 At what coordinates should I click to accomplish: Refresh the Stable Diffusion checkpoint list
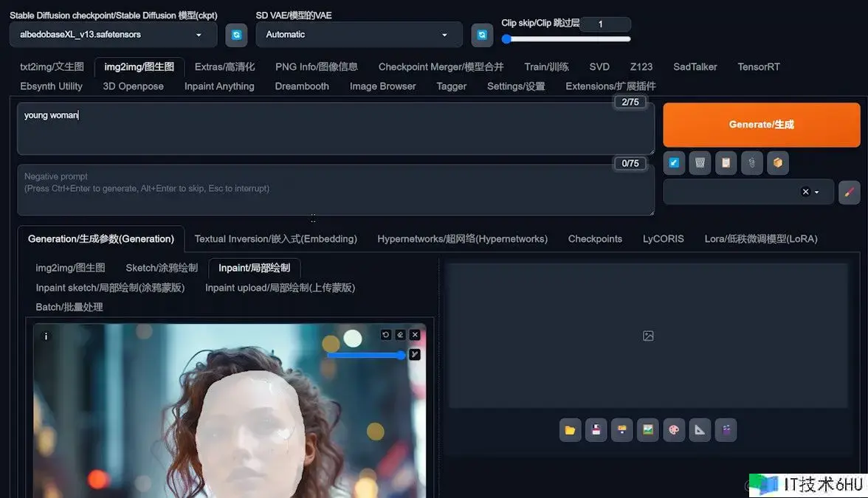236,35
